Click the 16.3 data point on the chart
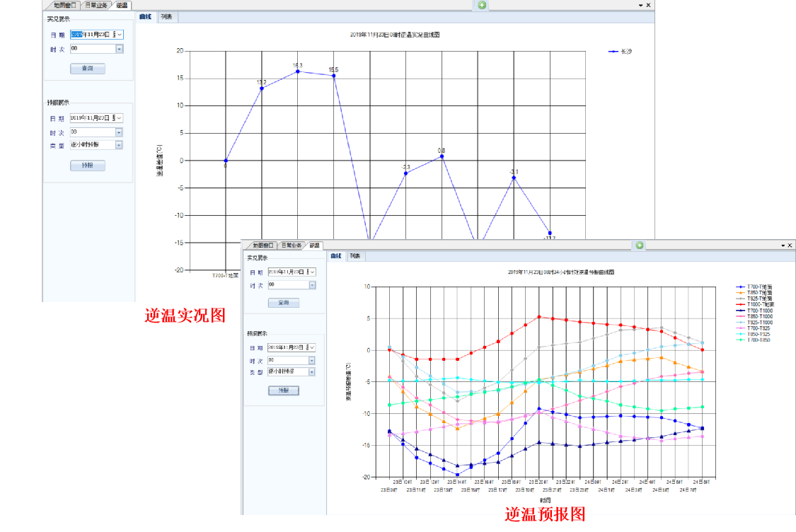The height and width of the screenshot is (532, 796). [x=298, y=71]
